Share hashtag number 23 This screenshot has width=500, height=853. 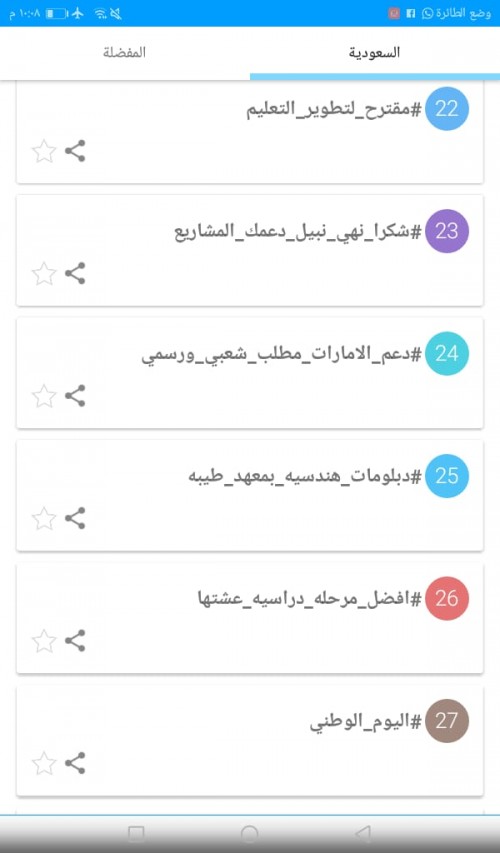pyautogui.click(x=75, y=273)
